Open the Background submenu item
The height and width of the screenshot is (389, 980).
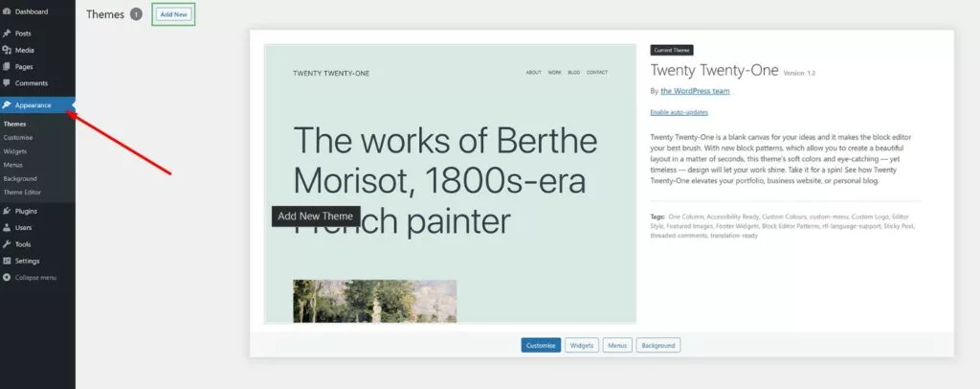[x=20, y=179]
